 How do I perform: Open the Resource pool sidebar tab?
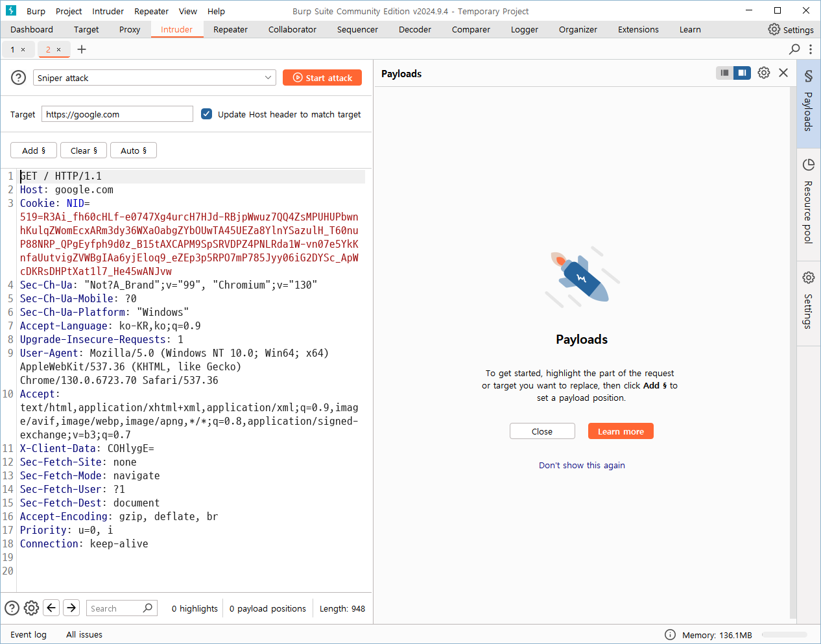tap(809, 204)
